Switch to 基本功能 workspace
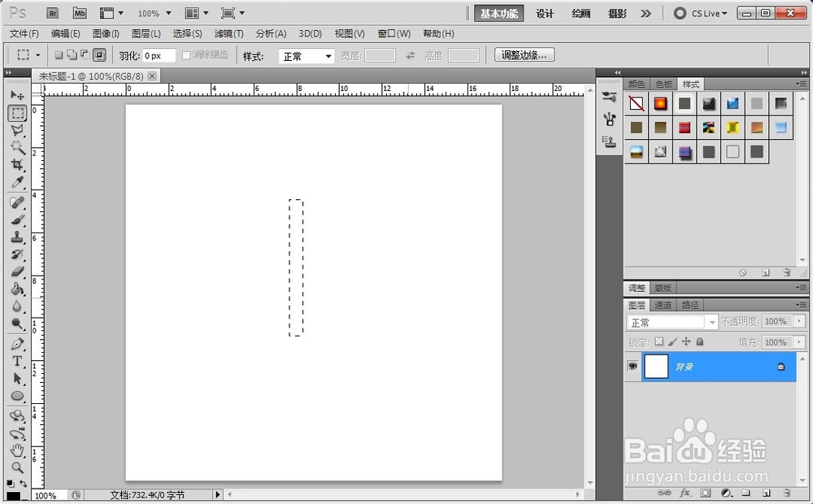The height and width of the screenshot is (504, 813). tap(499, 14)
